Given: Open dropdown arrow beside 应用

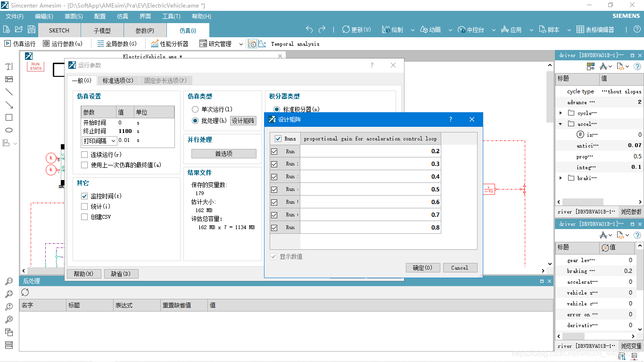Looking at the screenshot, I should click(x=531, y=30).
